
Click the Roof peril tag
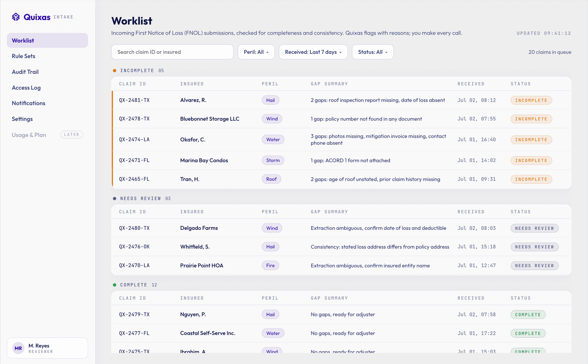pos(271,179)
